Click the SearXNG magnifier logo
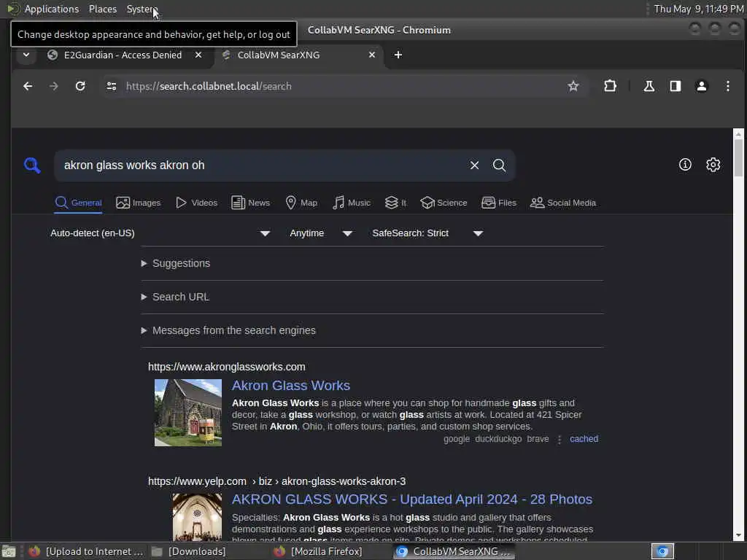This screenshot has width=747, height=560. [32, 166]
